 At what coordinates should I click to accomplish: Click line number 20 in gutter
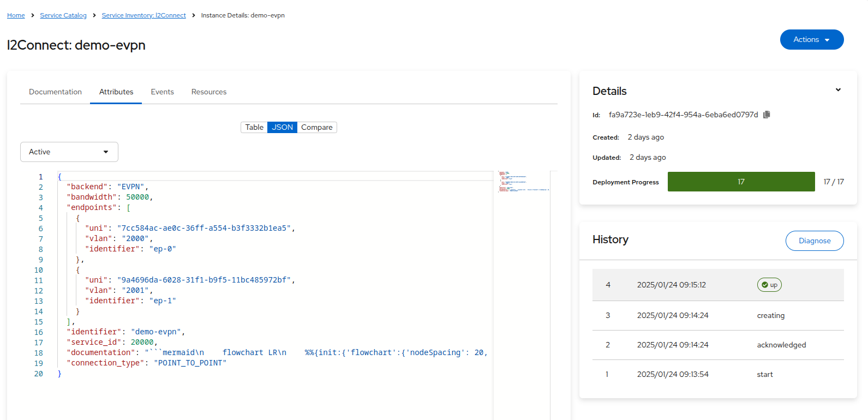tap(39, 374)
